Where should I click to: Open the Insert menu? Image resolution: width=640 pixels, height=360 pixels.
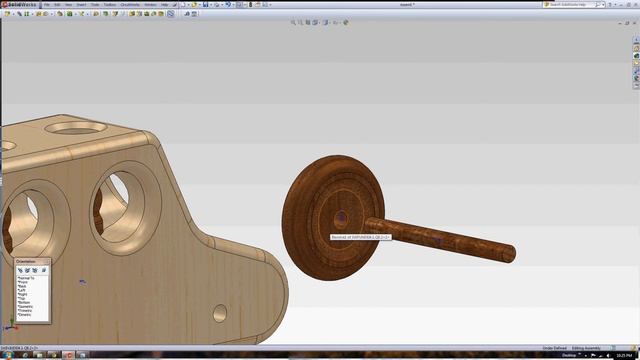coord(81,5)
